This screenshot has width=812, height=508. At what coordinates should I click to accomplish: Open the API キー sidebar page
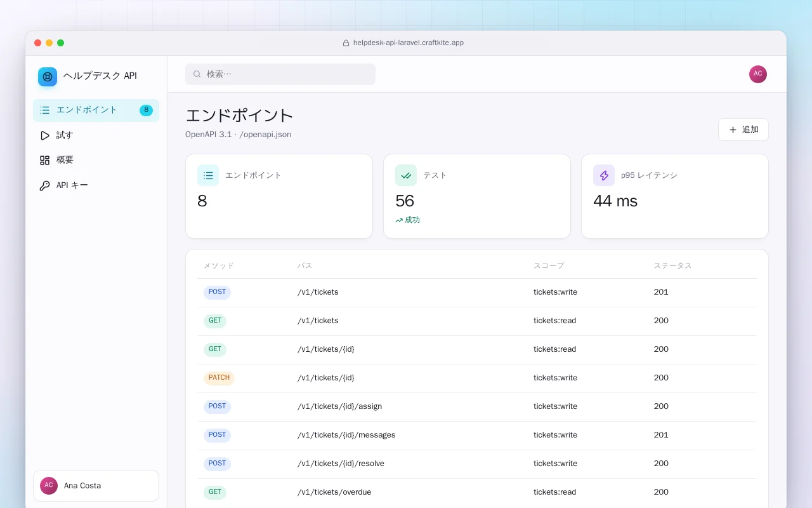coord(96,185)
